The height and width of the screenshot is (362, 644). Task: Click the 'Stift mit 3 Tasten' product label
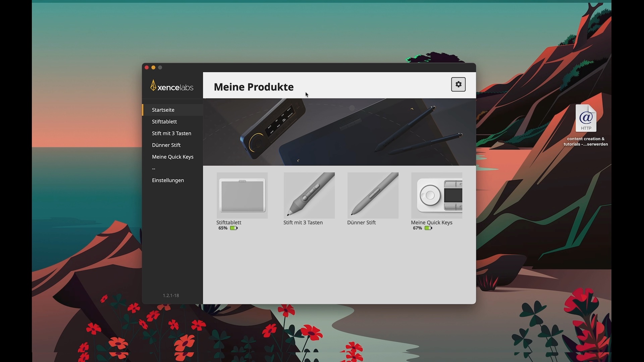303,223
